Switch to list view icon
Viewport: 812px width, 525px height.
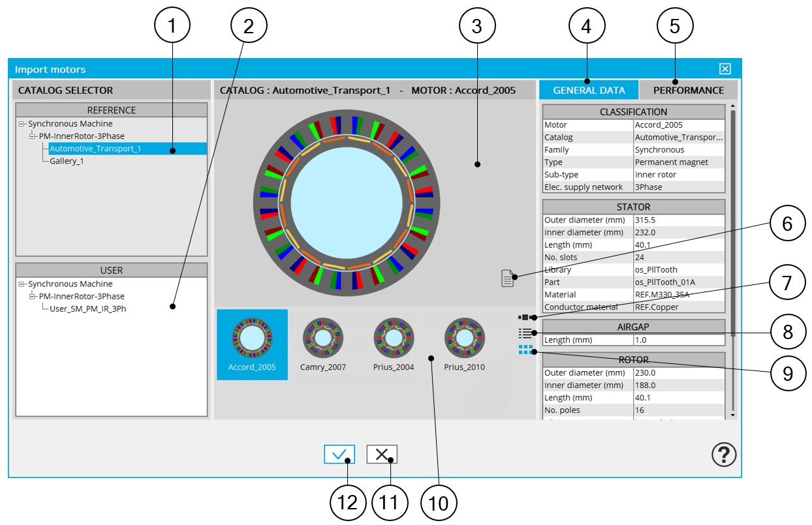(x=525, y=333)
